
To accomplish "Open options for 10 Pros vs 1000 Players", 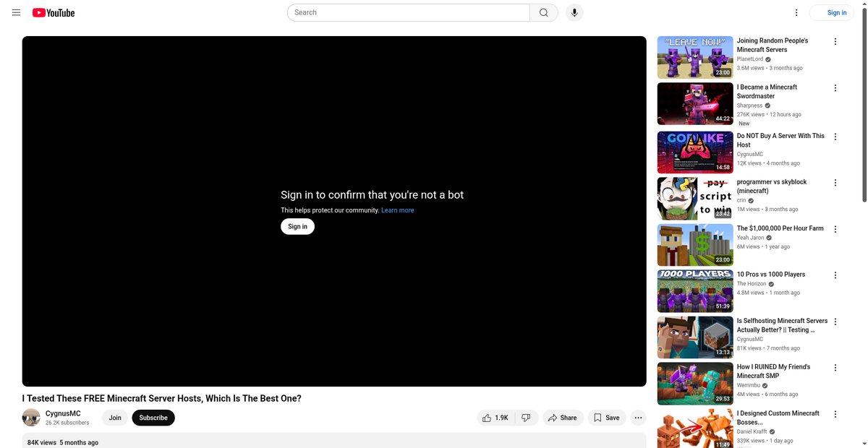I will coord(835,275).
